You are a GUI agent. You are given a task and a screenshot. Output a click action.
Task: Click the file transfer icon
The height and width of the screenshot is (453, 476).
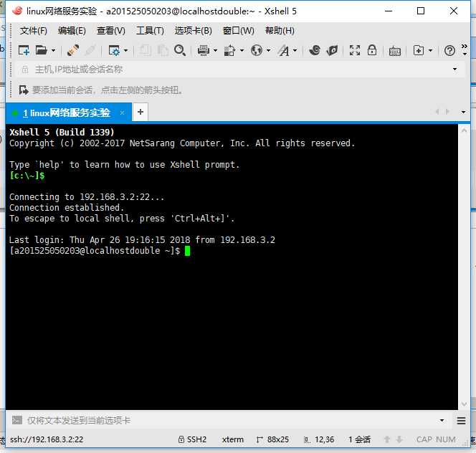point(230,50)
